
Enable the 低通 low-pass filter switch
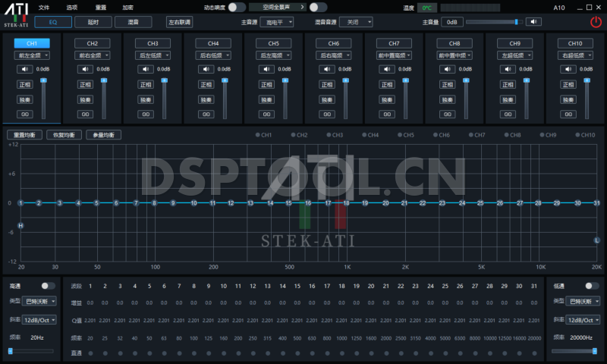pyautogui.click(x=592, y=286)
